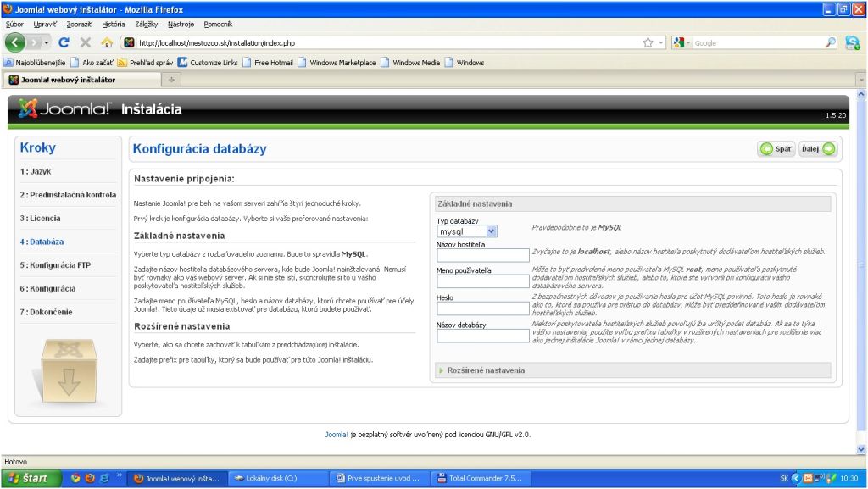Click the Free Hotmail bookmark
This screenshot has height=489, width=868.
pos(268,63)
